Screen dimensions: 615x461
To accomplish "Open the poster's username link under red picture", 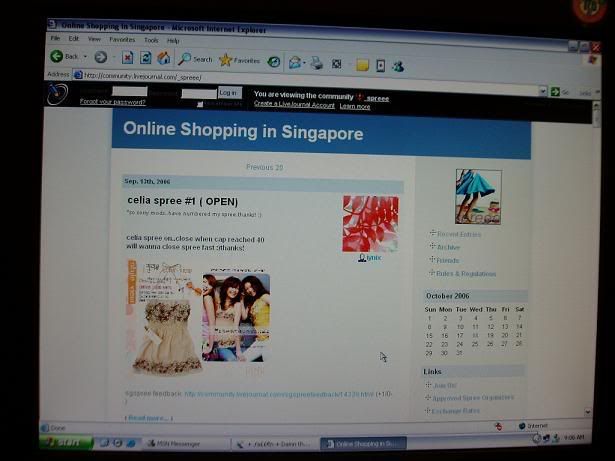I will [374, 257].
